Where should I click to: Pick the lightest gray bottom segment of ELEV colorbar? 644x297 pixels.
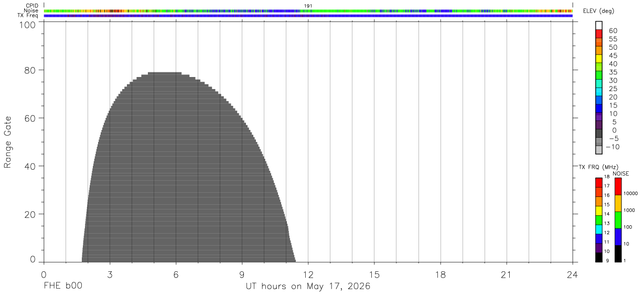pos(599,150)
